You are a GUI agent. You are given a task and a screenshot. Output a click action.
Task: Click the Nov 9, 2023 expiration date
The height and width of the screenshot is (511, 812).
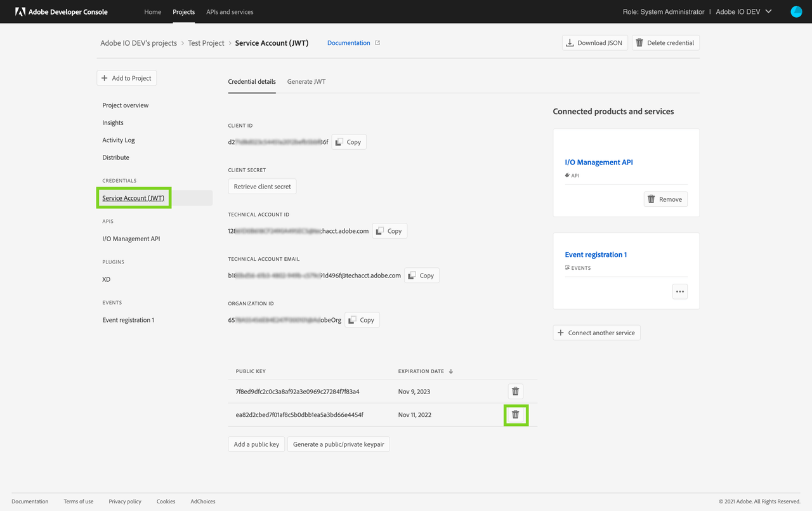[414, 392]
